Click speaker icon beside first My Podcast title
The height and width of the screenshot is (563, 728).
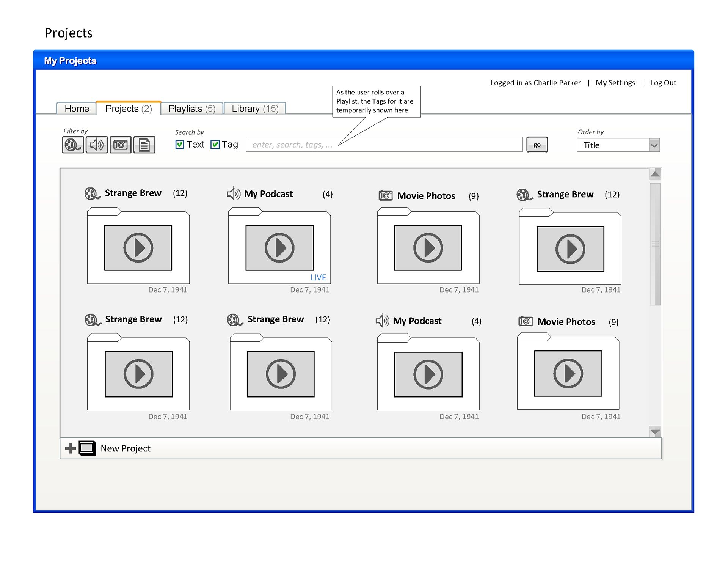coord(234,194)
